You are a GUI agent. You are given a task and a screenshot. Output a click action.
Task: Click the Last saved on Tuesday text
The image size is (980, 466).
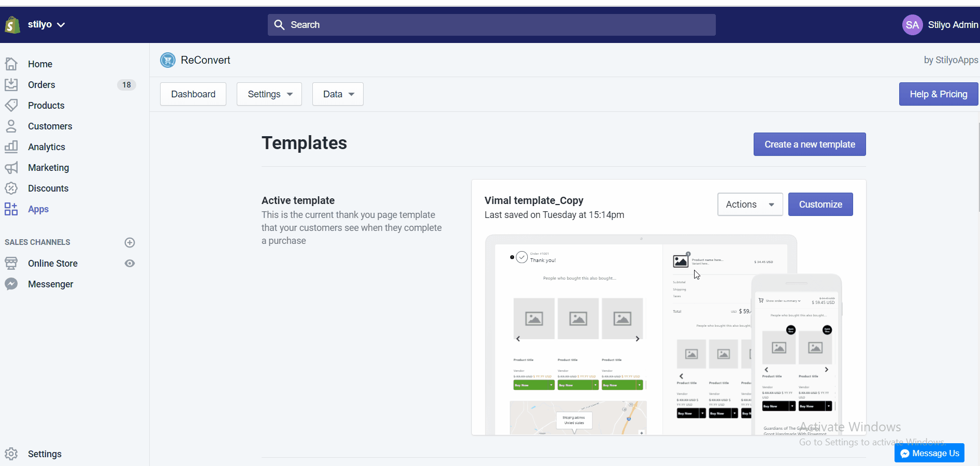coord(554,215)
